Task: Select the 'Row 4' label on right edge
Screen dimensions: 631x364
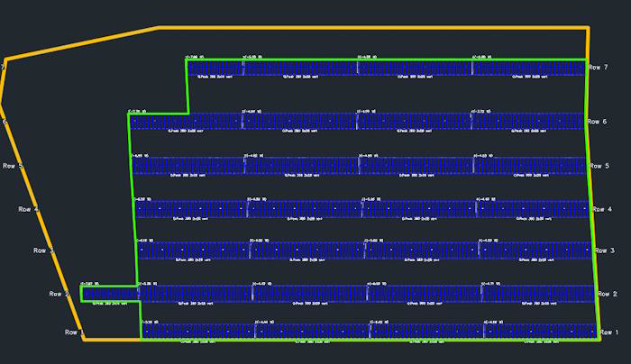Action: point(602,209)
